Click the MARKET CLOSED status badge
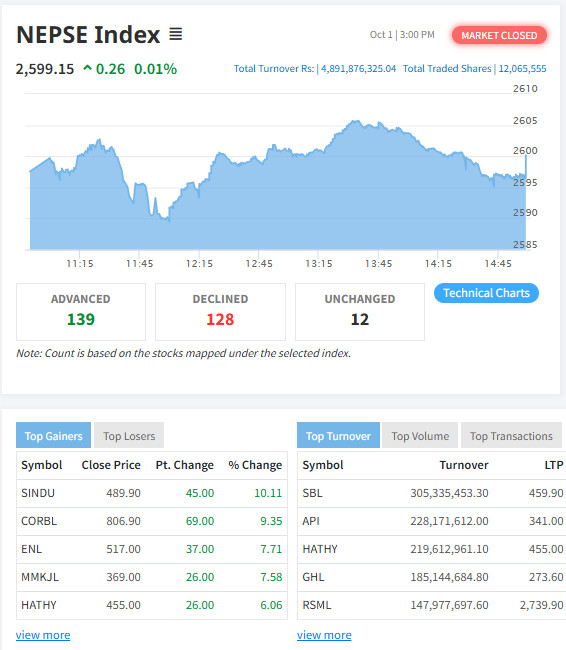Viewport: 566px width, 650px height. coord(499,35)
